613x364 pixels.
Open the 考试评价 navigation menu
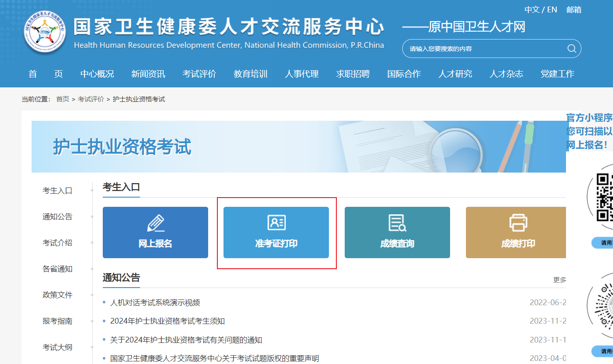199,74
